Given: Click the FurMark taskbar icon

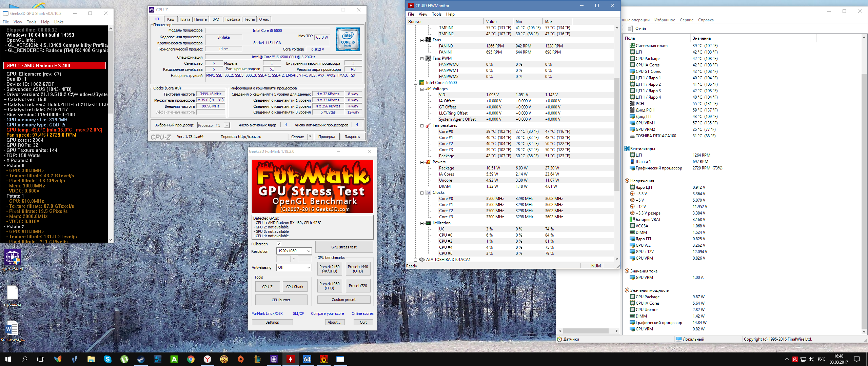Looking at the screenshot, I should coord(323,359).
